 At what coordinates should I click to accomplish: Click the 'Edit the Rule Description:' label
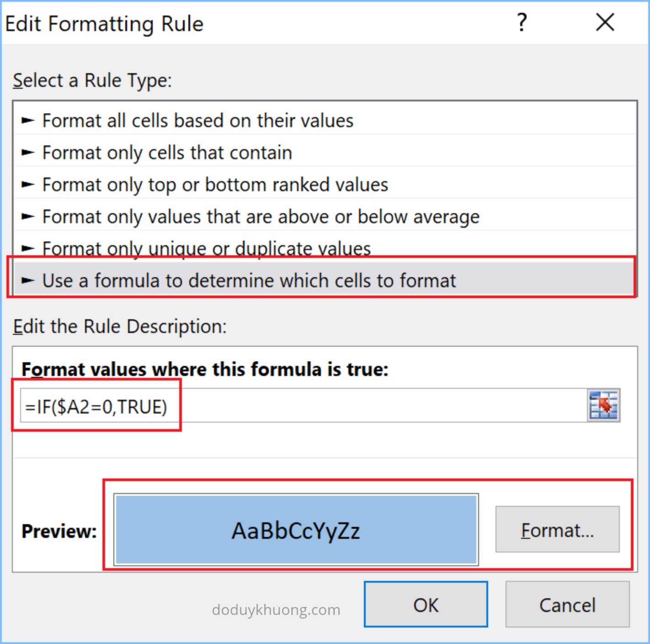(120, 327)
